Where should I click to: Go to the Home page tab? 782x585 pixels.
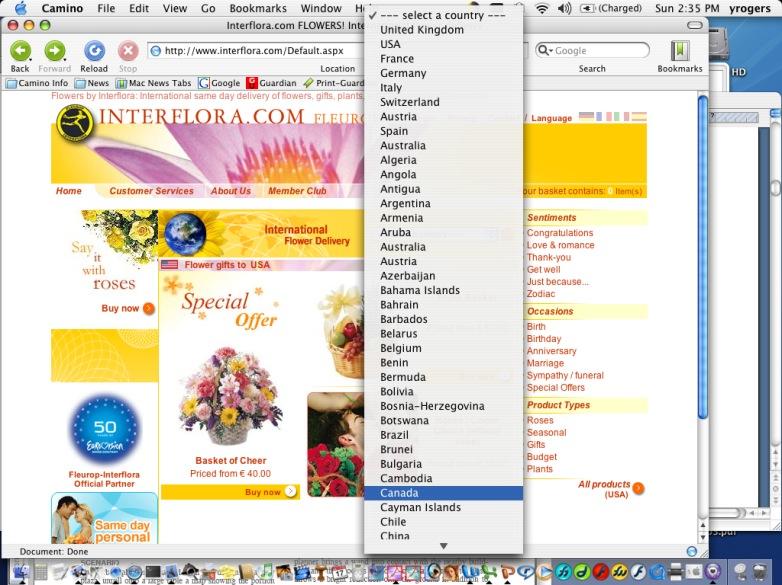(x=69, y=191)
